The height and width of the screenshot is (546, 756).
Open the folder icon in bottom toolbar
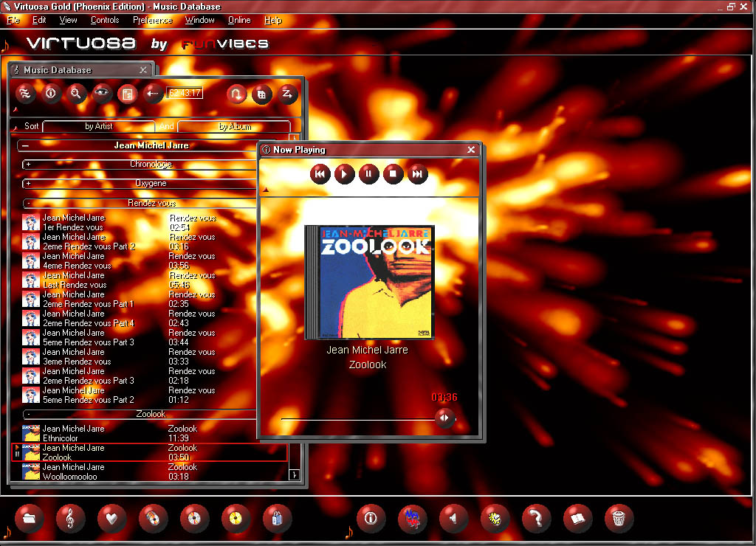[30, 518]
